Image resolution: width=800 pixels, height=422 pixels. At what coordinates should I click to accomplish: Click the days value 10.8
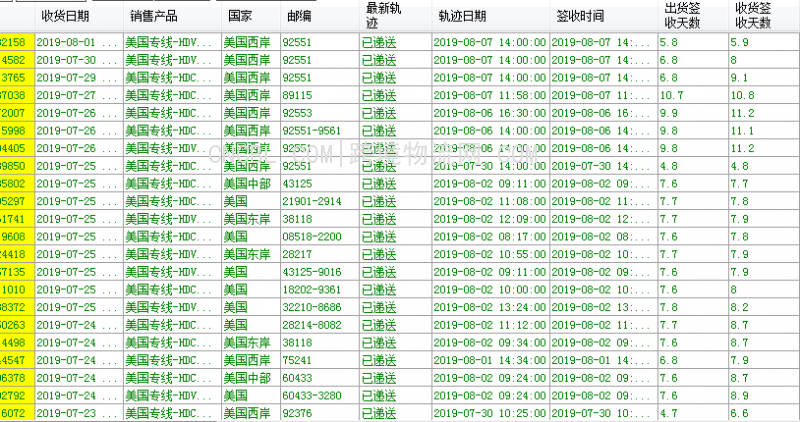764,95
